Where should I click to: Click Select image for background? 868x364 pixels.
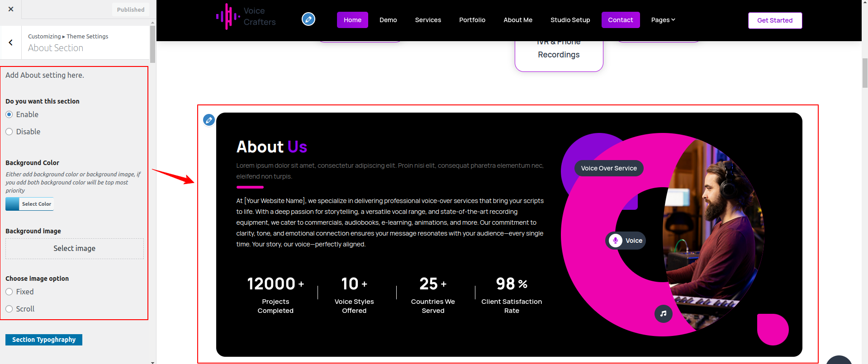[x=75, y=249]
